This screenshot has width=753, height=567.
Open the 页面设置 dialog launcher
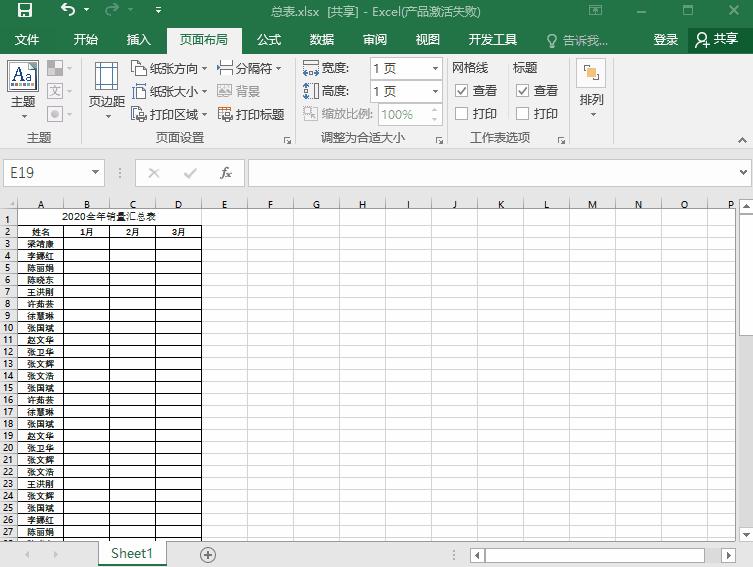pos(287,140)
